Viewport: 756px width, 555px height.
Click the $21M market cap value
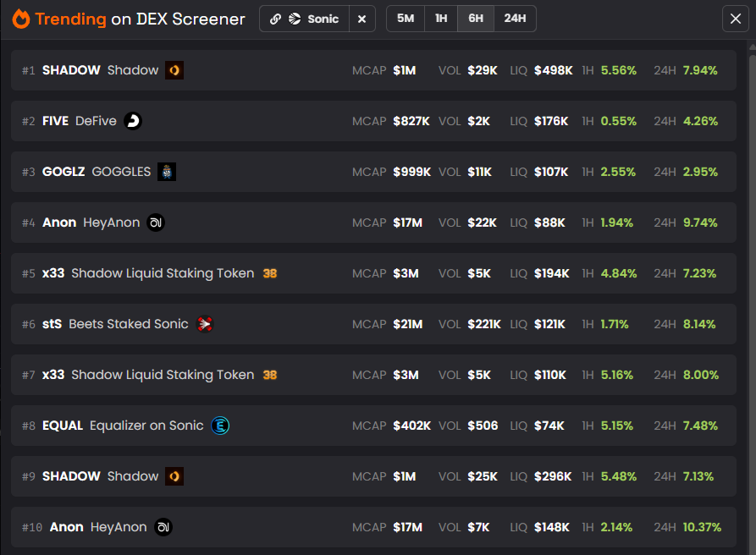[407, 324]
